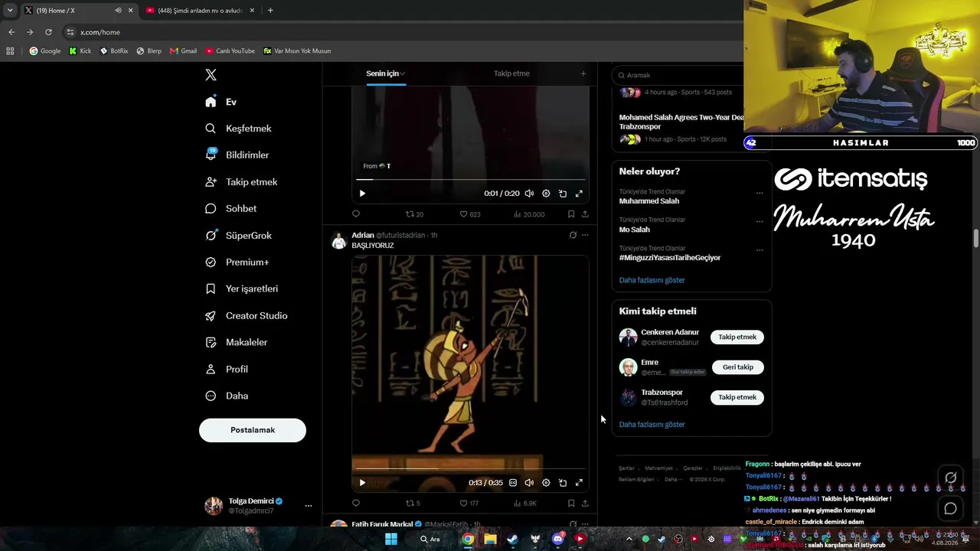Open Creator Studio

(246, 315)
